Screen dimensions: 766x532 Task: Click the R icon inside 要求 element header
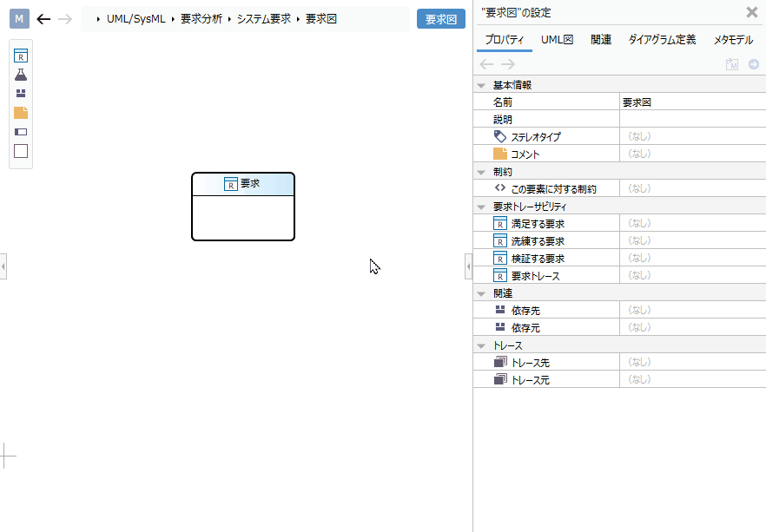[231, 184]
